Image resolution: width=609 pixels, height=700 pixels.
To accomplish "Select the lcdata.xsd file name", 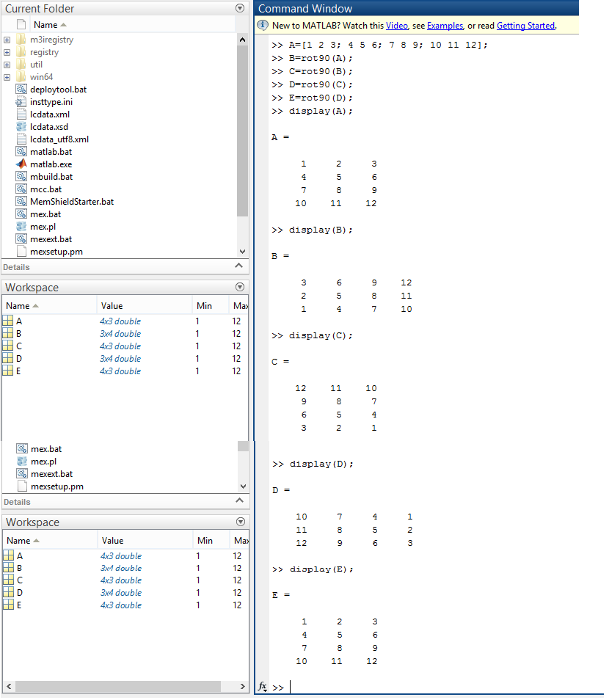I will coord(49,127).
